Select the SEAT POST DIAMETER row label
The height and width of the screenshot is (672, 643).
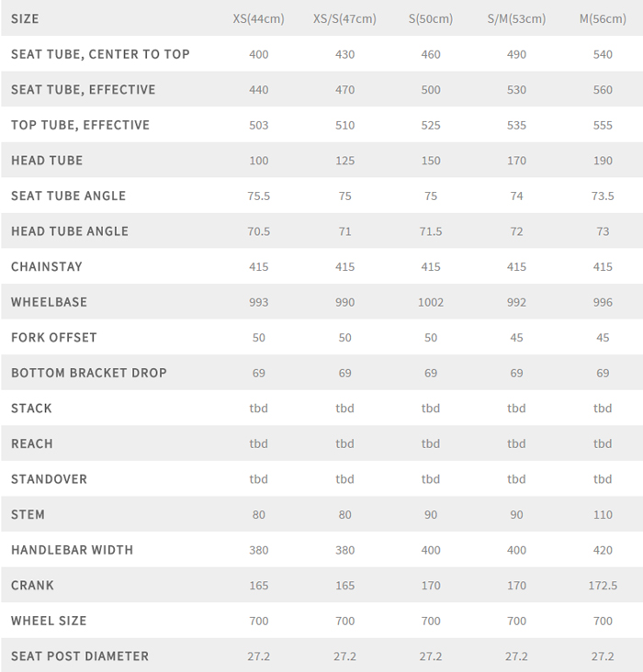click(80, 656)
